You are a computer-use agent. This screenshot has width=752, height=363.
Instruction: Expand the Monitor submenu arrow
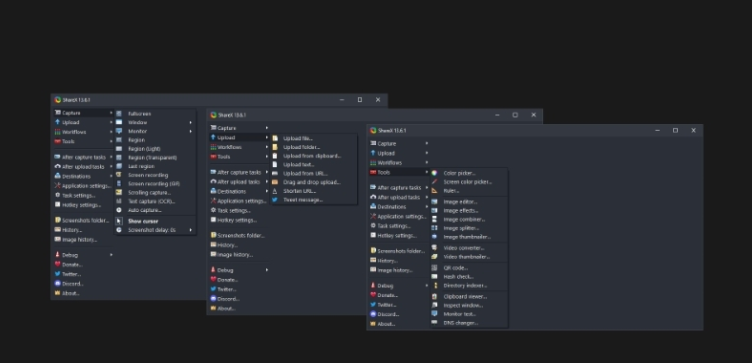point(190,131)
